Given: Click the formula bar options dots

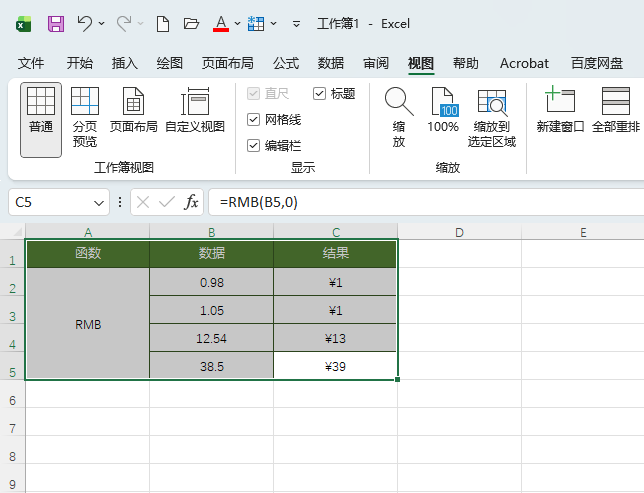Looking at the screenshot, I should coord(120,202).
